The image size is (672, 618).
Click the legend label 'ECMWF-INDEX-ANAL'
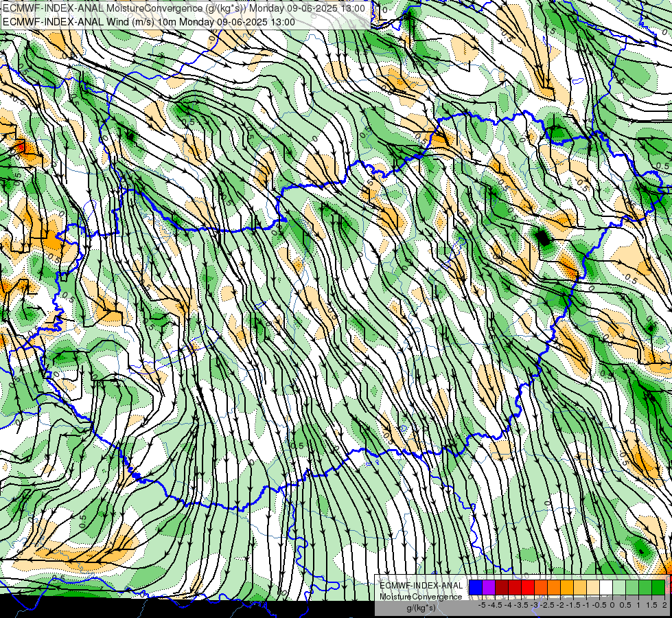click(421, 586)
